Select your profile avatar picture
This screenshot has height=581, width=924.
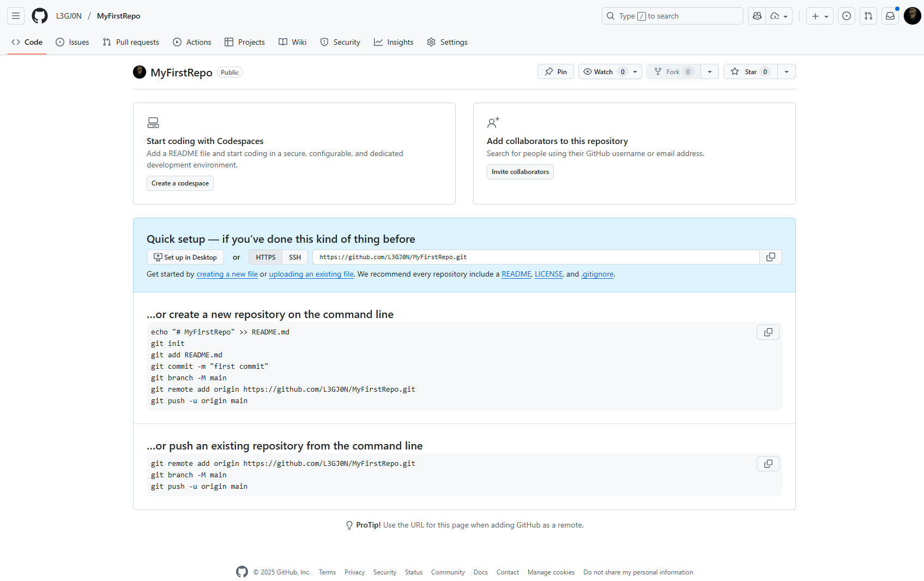click(x=912, y=15)
